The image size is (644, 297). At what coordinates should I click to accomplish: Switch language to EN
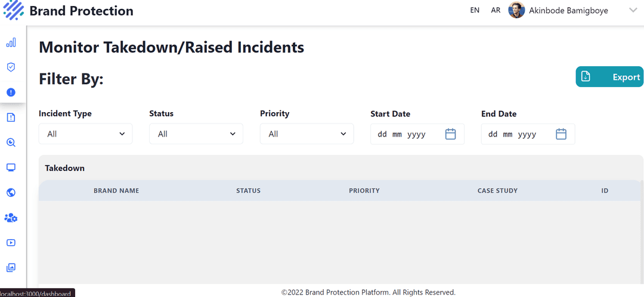point(475,10)
